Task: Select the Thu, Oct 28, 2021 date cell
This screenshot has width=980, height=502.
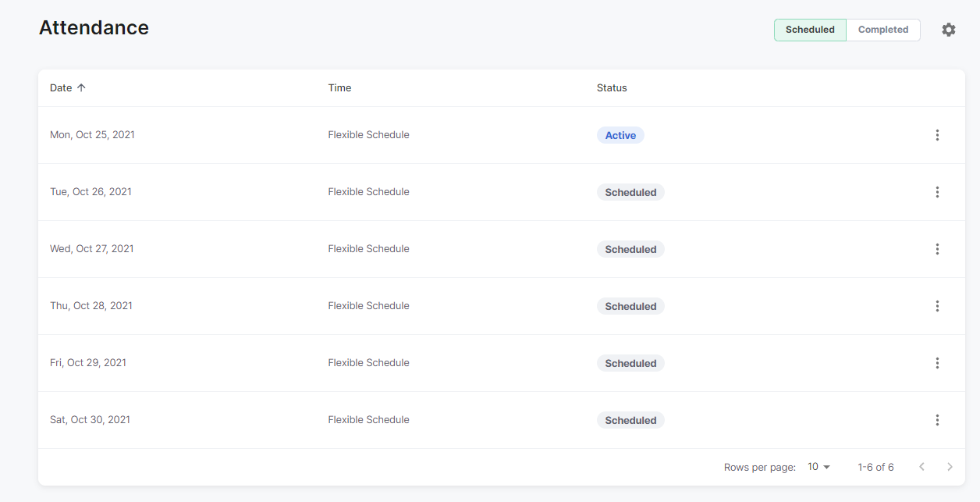Action: 91,305
